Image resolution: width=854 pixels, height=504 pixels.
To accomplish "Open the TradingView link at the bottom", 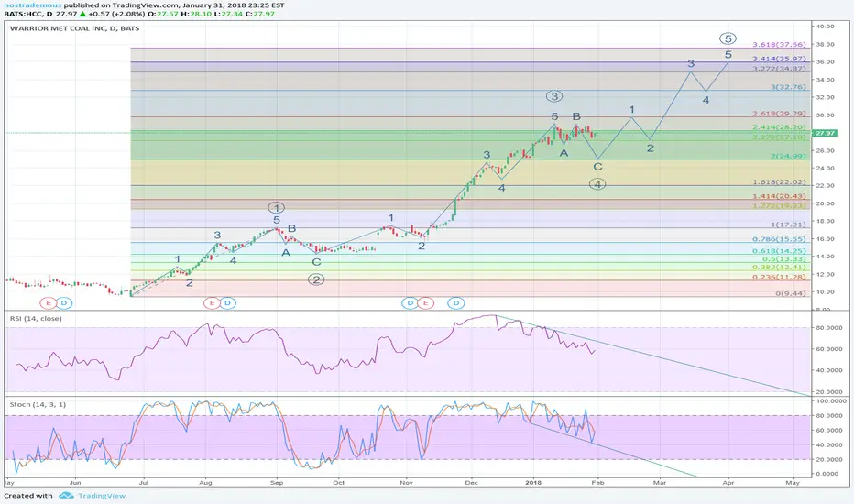I will 102,495.
